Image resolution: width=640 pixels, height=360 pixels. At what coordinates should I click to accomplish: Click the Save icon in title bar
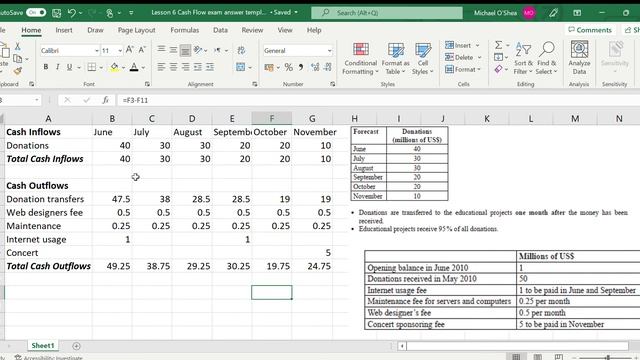point(57,13)
